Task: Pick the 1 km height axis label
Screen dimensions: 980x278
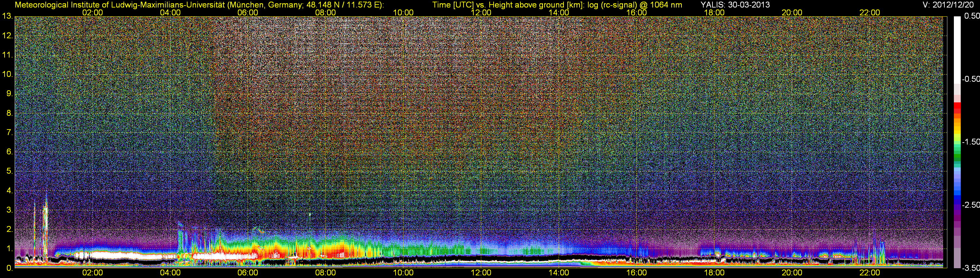Action: point(9,249)
